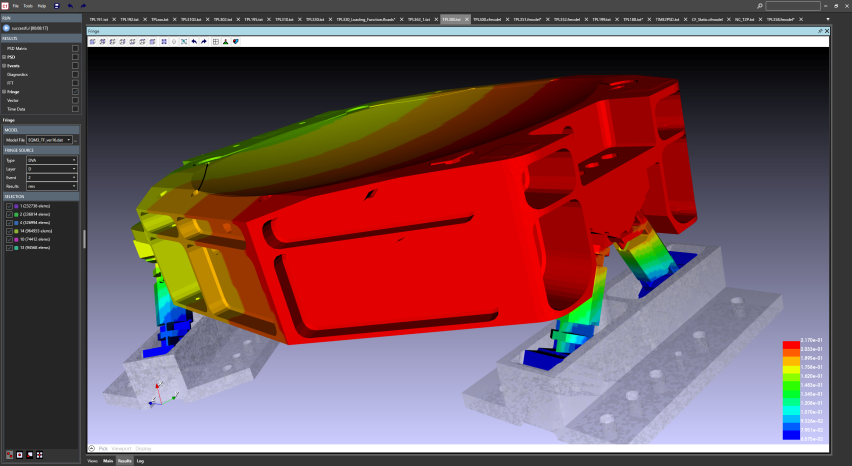This screenshot has width=852, height=466.
Task: Click the run play icon beside success
Action: point(6,30)
